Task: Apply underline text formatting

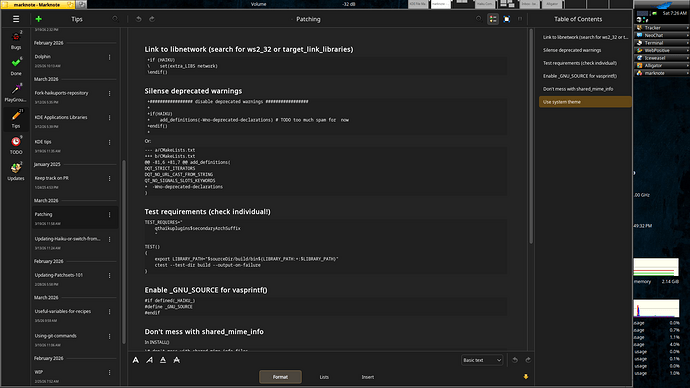Action: click(x=163, y=360)
